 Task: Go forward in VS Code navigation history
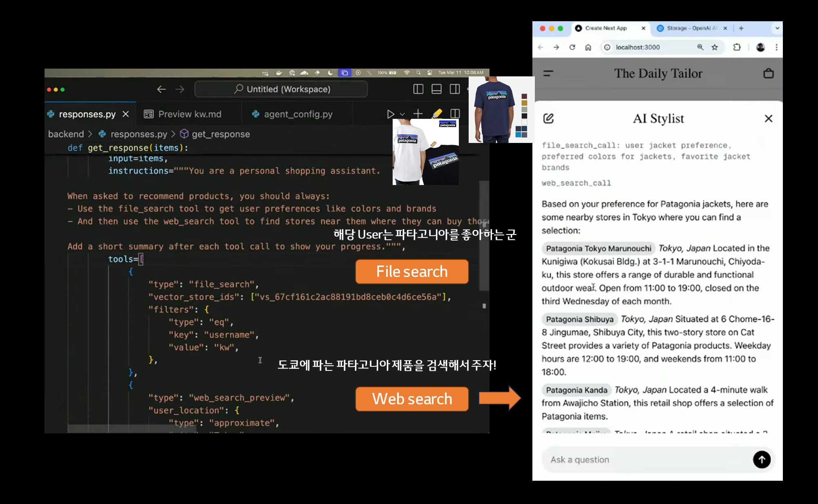(x=180, y=89)
